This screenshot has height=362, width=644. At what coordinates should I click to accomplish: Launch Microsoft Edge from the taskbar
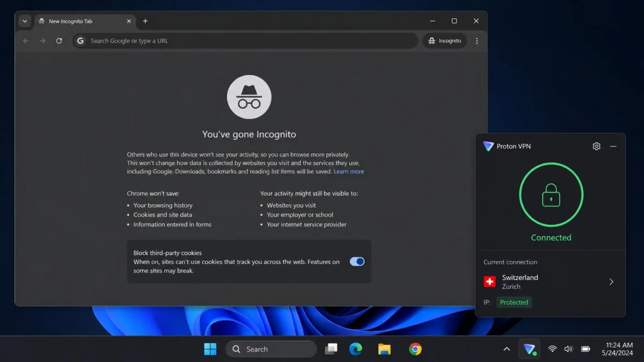tap(356, 349)
